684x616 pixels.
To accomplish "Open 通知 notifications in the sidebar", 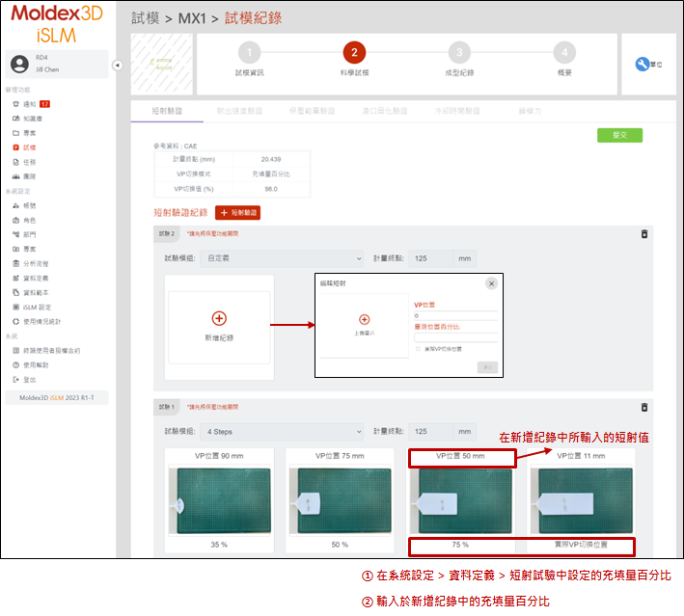I will (x=30, y=104).
